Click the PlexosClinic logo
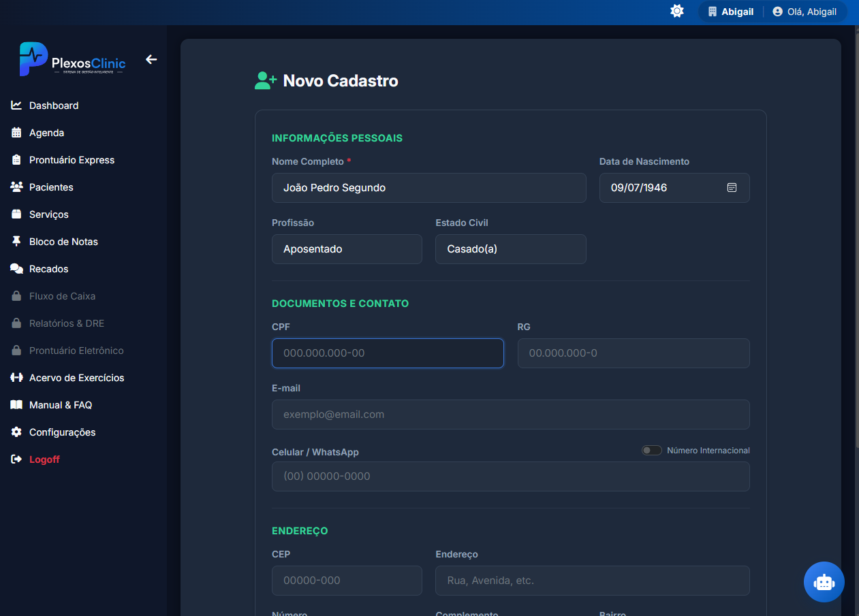The image size is (859, 616). pos(72,59)
